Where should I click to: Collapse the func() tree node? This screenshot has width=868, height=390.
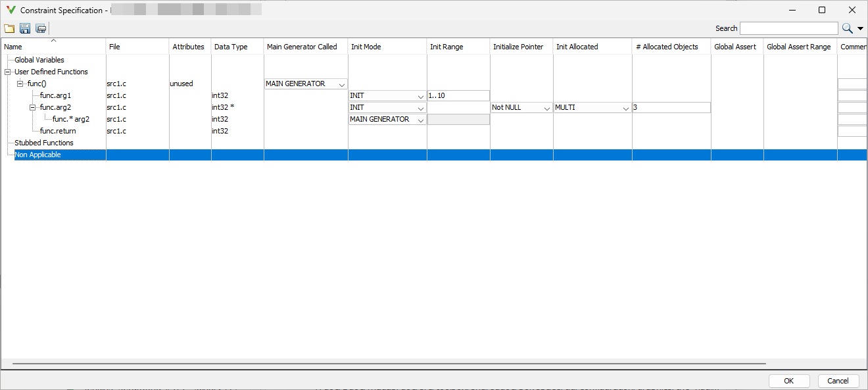20,84
